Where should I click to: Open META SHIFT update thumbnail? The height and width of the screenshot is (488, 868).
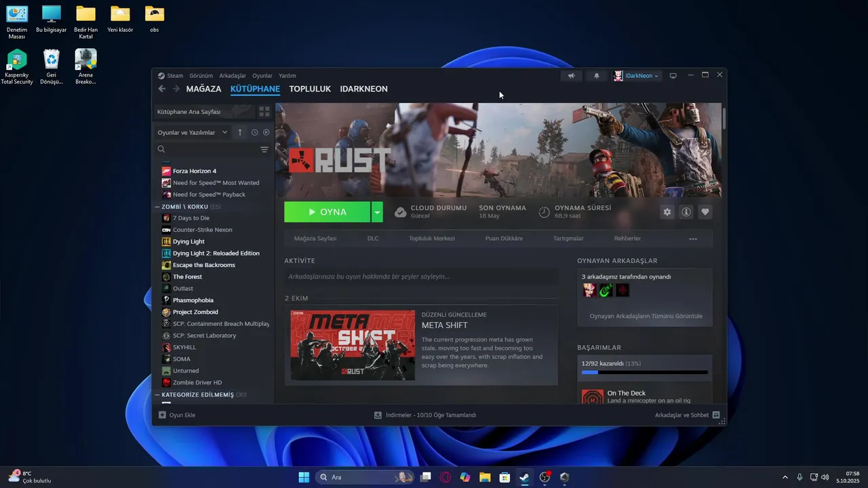[353, 345]
